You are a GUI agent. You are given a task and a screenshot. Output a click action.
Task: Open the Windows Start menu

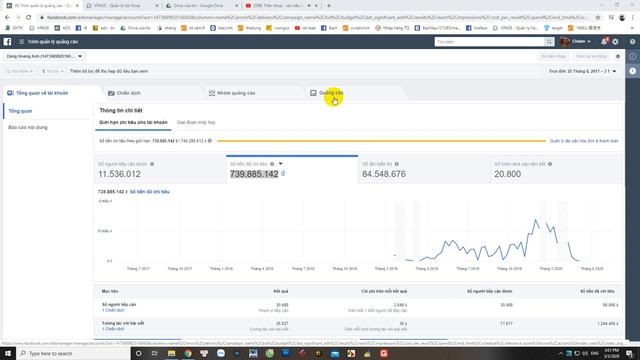(x=8, y=353)
